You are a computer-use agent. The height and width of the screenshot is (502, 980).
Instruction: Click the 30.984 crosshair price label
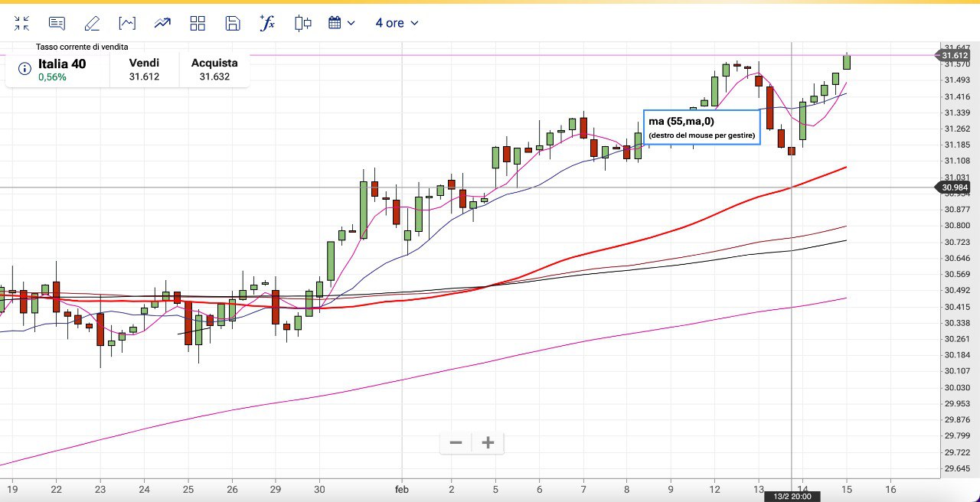tap(955, 187)
